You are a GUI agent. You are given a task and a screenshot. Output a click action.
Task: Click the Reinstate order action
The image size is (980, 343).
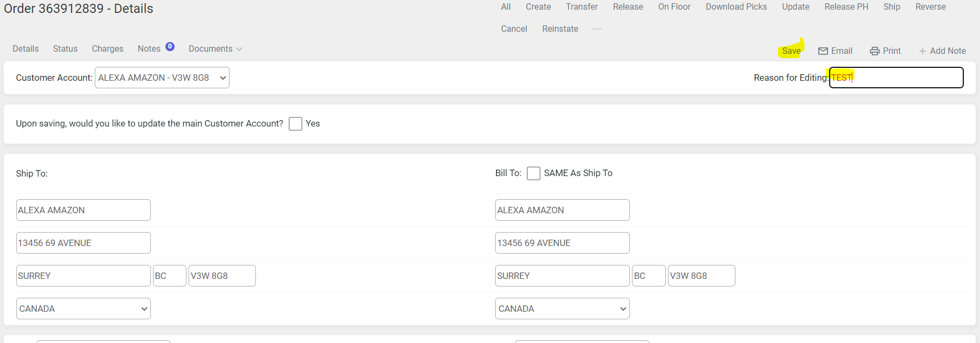[560, 29]
